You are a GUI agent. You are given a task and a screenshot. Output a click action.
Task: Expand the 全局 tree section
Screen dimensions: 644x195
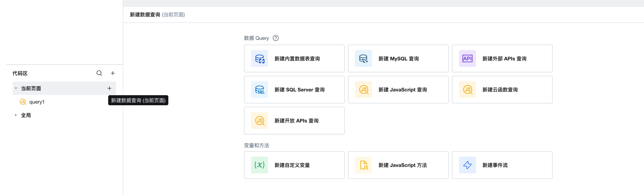pyautogui.click(x=16, y=115)
